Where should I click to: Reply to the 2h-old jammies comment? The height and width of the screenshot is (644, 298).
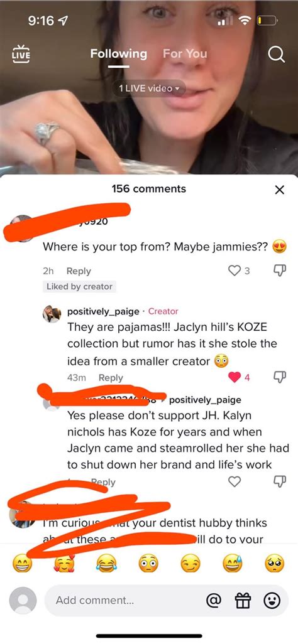pyautogui.click(x=79, y=271)
